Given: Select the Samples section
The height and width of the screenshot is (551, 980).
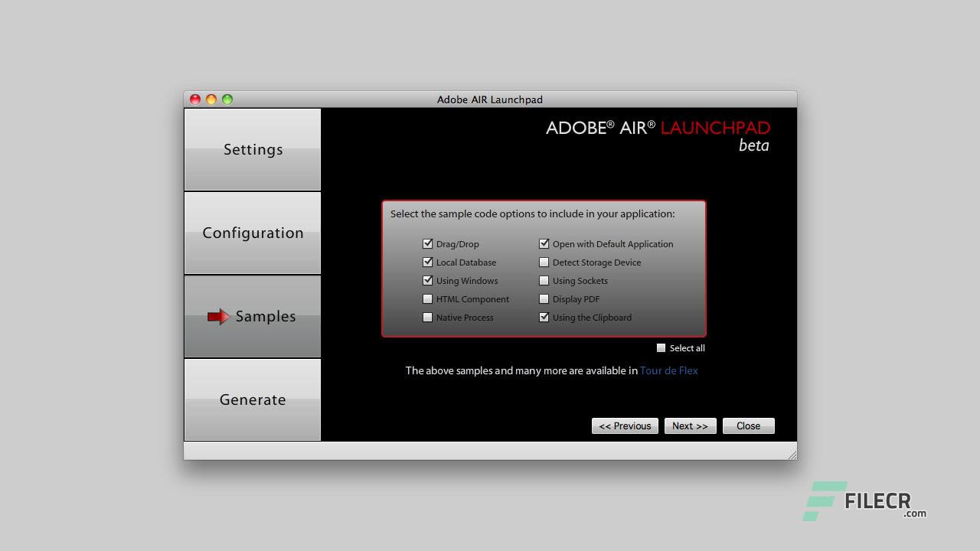Looking at the screenshot, I should pyautogui.click(x=253, y=316).
